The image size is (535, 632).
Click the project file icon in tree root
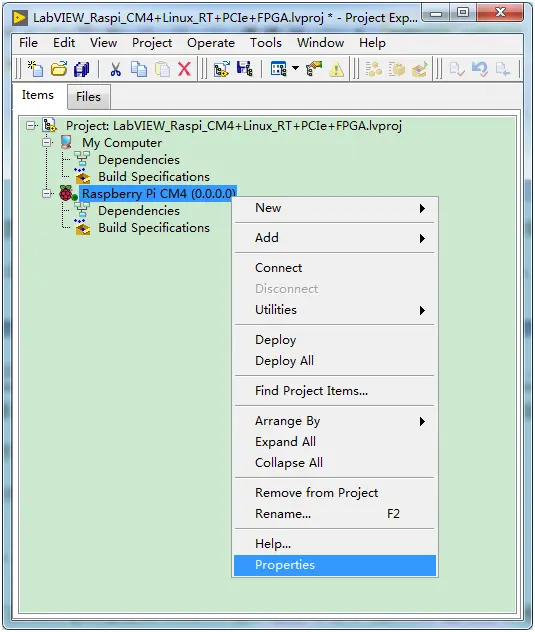click(50, 125)
